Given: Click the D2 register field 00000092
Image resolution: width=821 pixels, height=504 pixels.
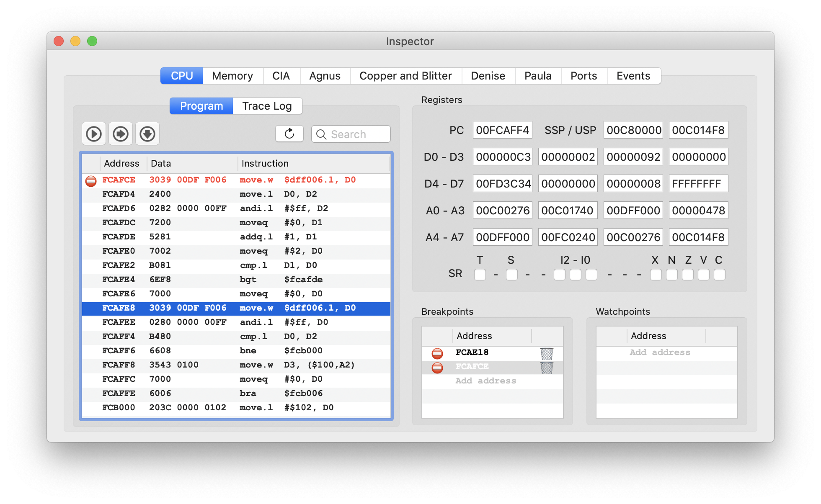Looking at the screenshot, I should point(633,157).
